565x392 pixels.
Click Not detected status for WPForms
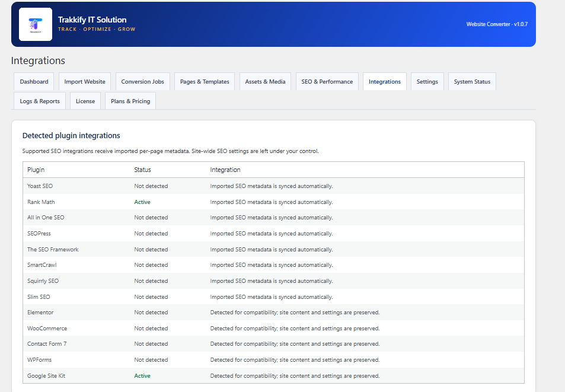pyautogui.click(x=151, y=359)
